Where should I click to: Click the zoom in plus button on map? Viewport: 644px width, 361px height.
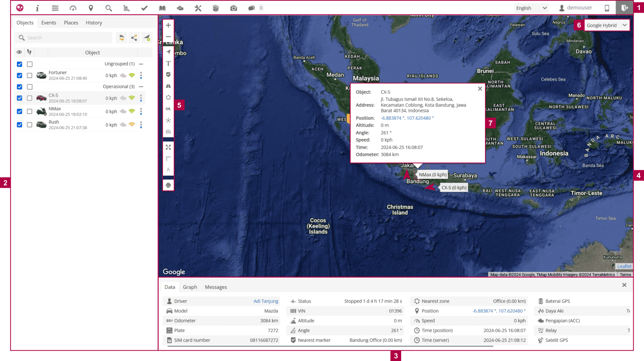pos(168,25)
